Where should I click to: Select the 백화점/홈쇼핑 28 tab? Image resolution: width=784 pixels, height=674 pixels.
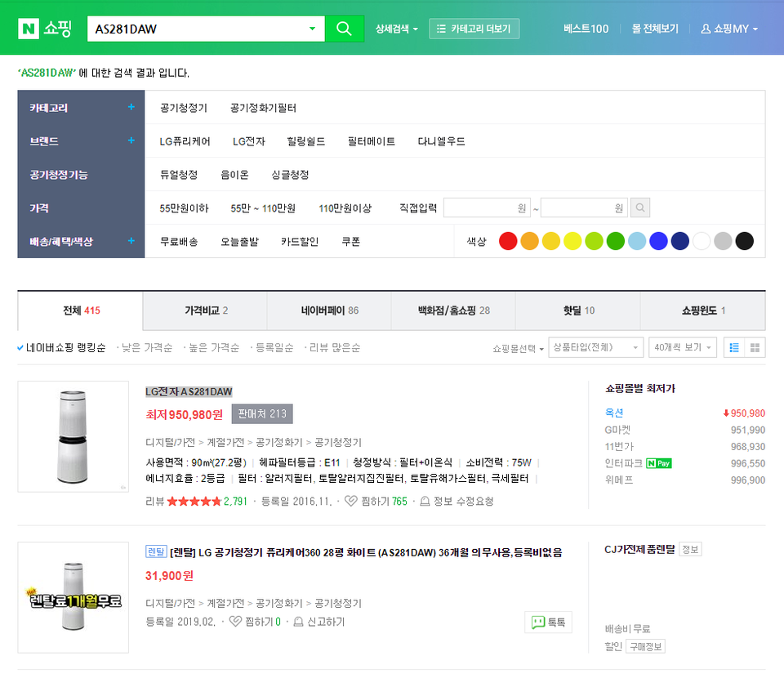[x=453, y=310]
